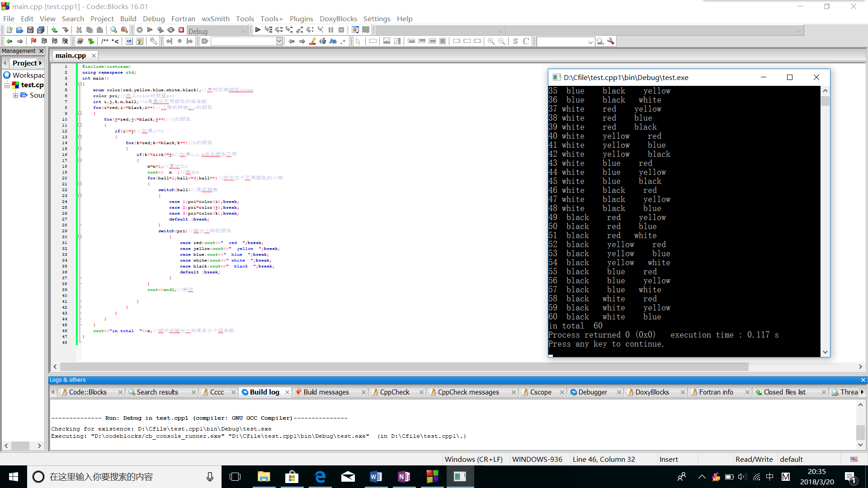868x488 pixels.
Task: Click the Zoom in magnifier icon
Action: (x=491, y=41)
